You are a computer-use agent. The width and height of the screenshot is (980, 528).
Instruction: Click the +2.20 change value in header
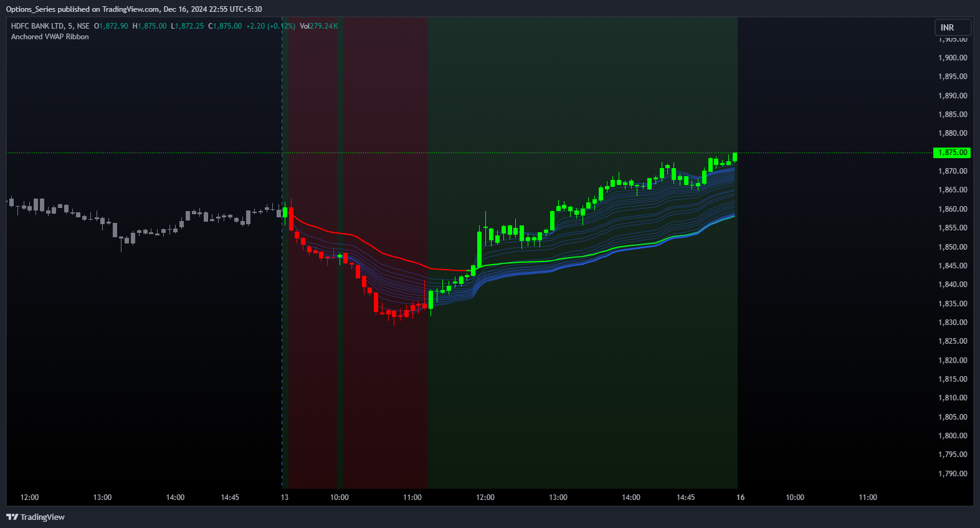click(255, 26)
